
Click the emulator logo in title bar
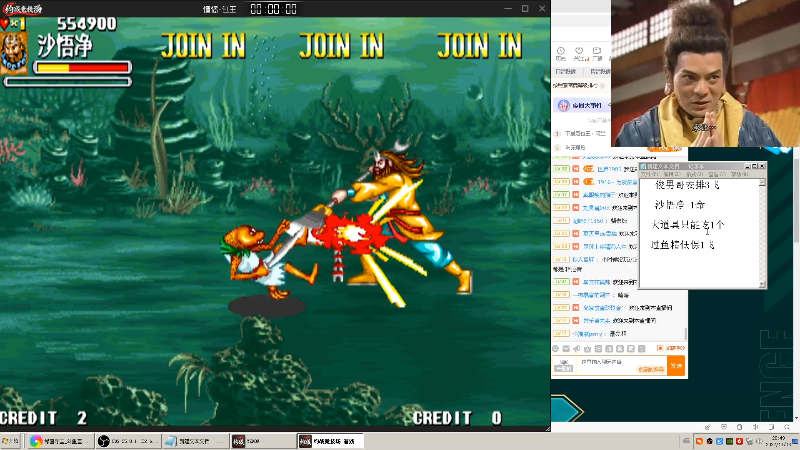point(23,9)
